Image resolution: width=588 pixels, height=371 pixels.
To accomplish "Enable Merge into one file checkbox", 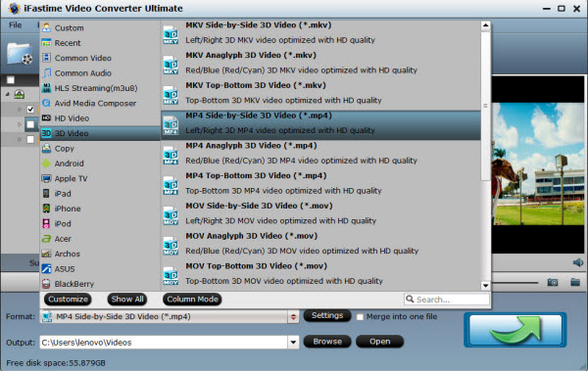I will click(360, 317).
